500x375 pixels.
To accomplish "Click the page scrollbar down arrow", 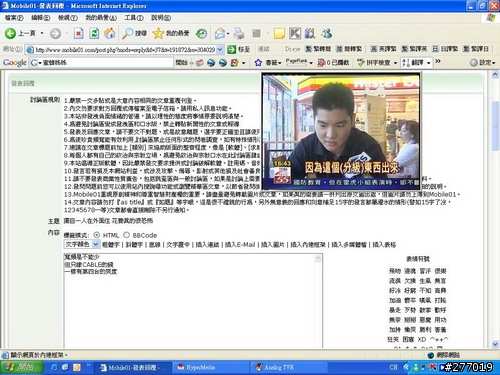I will 495,344.
